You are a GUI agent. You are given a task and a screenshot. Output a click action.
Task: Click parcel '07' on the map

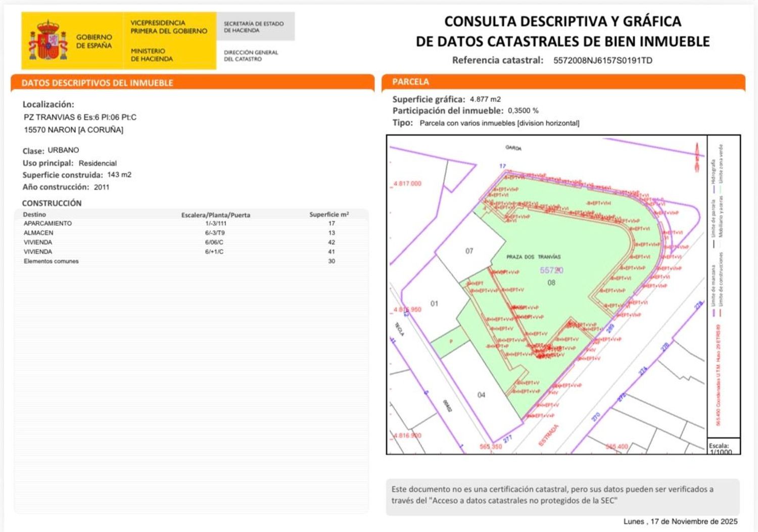tap(469, 251)
